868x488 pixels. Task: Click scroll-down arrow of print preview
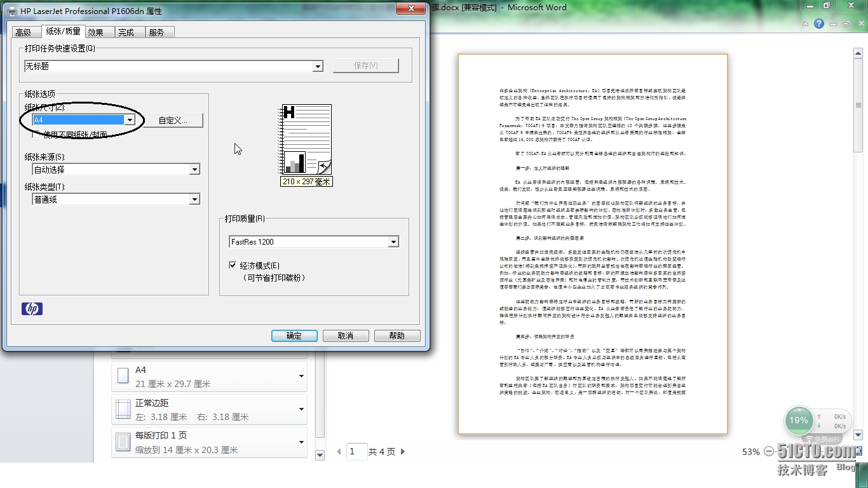(x=858, y=435)
